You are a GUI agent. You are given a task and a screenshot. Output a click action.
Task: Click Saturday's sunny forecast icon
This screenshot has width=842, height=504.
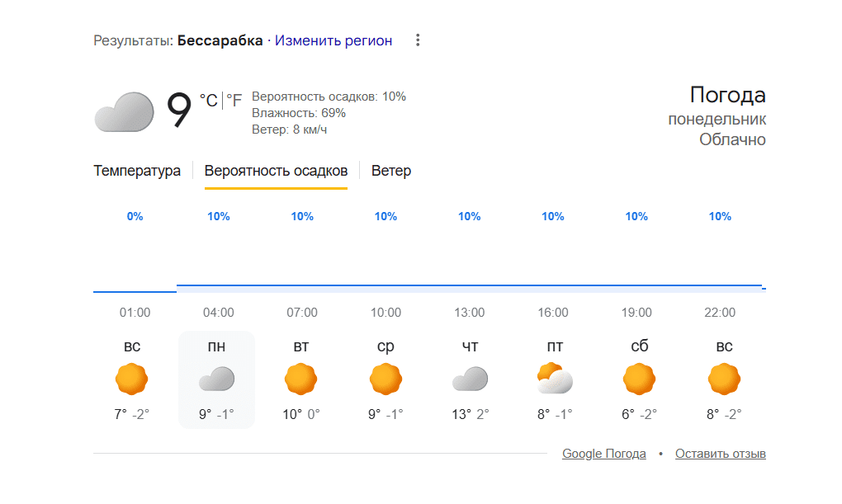pos(639,379)
